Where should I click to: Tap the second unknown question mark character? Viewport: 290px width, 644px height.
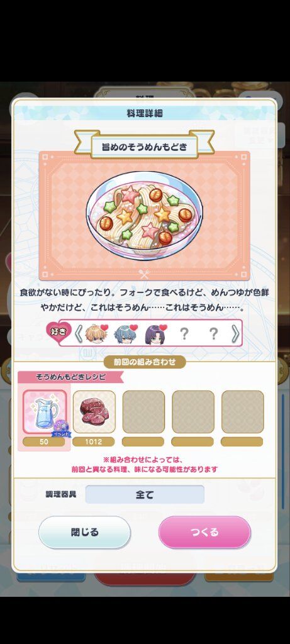(x=214, y=334)
